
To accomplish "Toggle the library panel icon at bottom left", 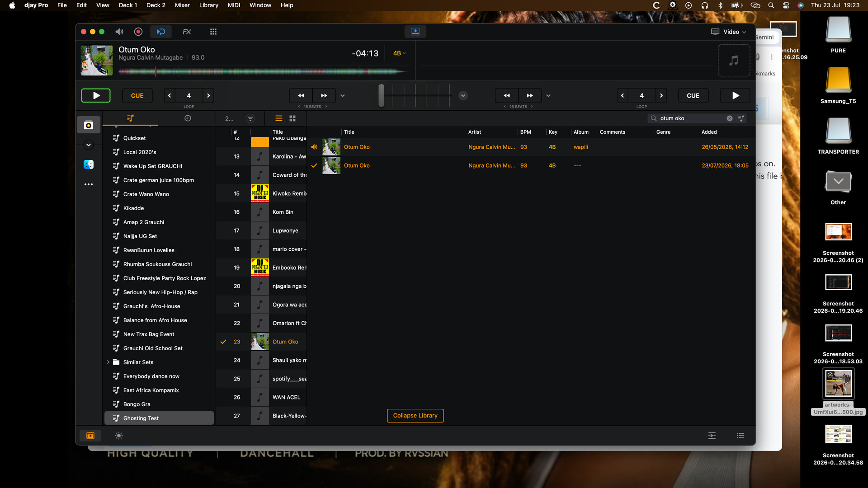I will (90, 436).
